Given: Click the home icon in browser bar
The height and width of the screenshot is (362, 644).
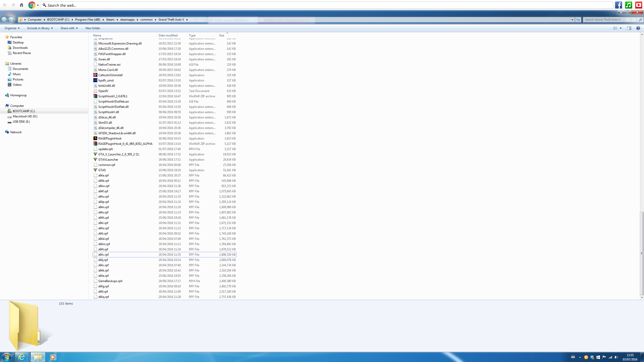Looking at the screenshot, I should (x=22, y=5).
